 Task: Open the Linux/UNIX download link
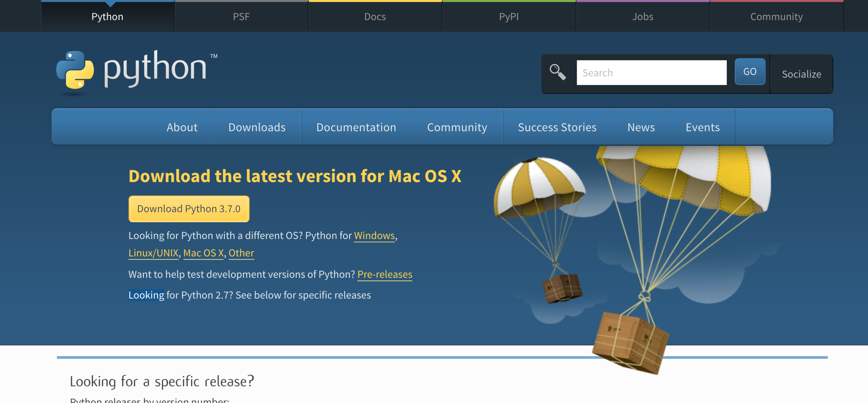click(x=153, y=253)
